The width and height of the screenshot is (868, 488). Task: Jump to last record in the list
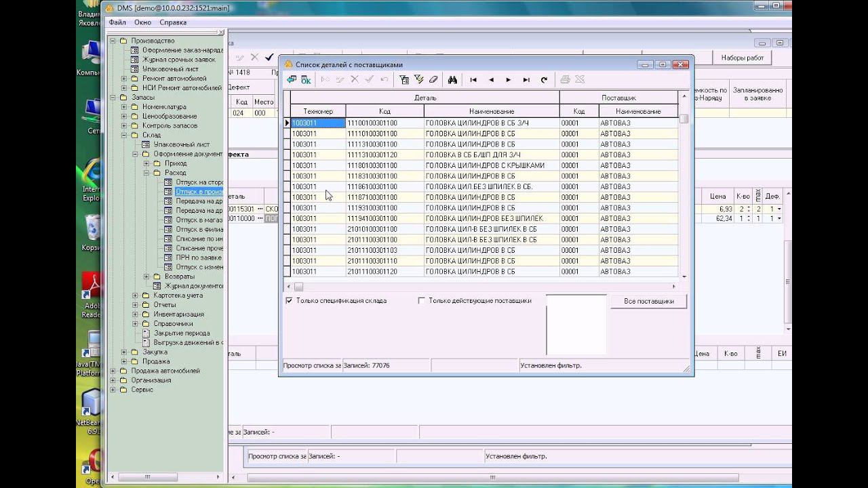pyautogui.click(x=526, y=80)
